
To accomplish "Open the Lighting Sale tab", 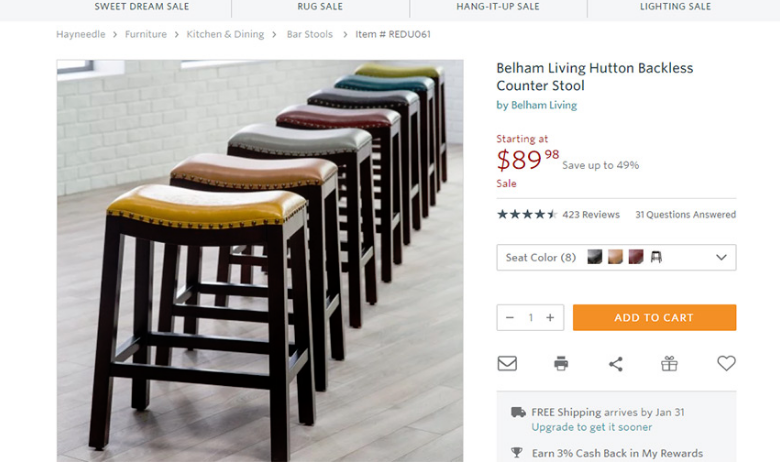I will [675, 7].
